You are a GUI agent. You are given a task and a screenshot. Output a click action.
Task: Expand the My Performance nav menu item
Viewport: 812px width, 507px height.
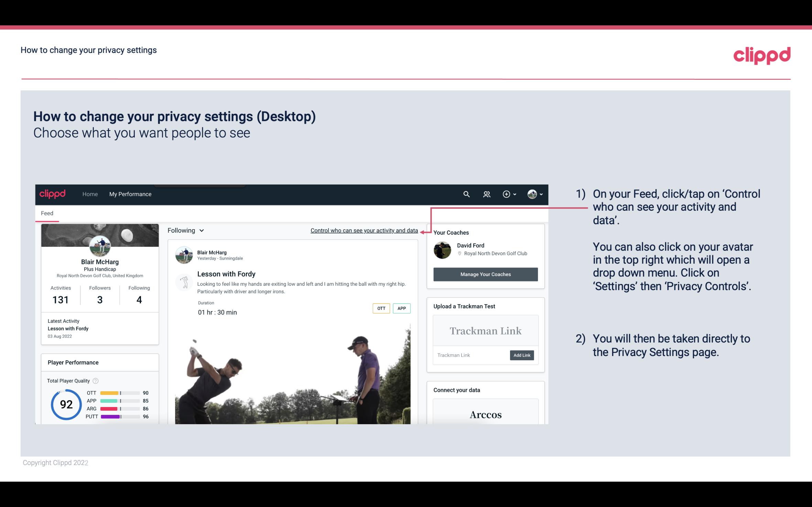point(130,194)
